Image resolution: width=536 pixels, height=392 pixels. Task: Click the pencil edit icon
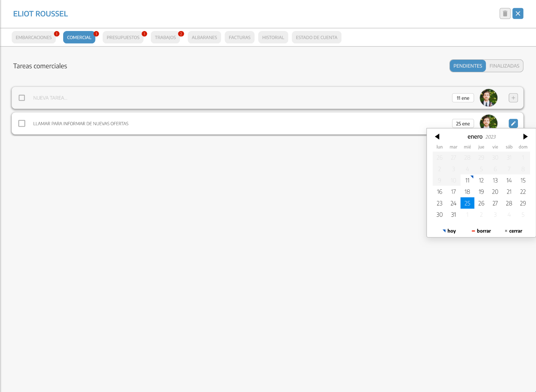tap(513, 123)
